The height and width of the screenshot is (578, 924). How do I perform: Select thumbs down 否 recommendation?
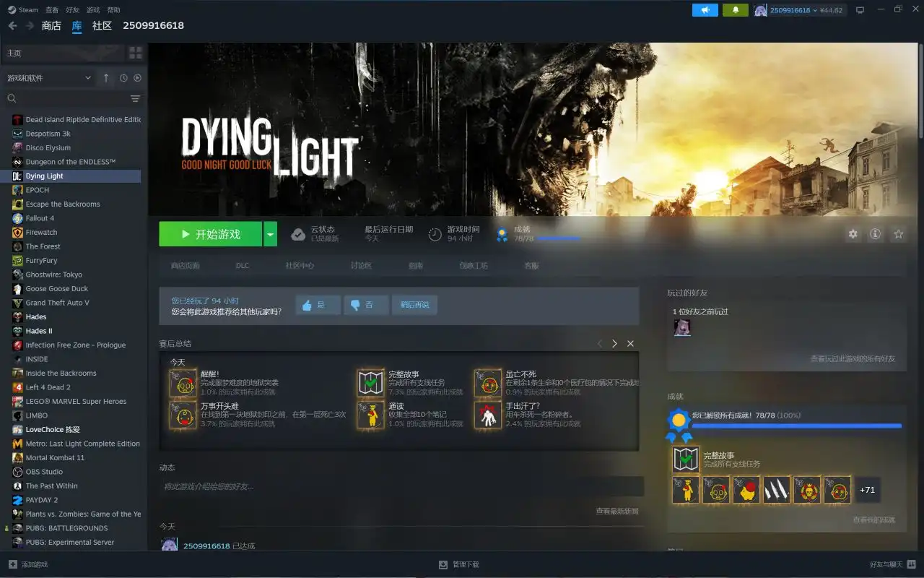[x=366, y=305]
